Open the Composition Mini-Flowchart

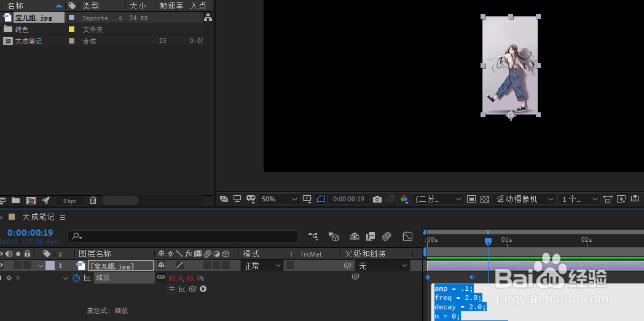pyautogui.click(x=313, y=236)
